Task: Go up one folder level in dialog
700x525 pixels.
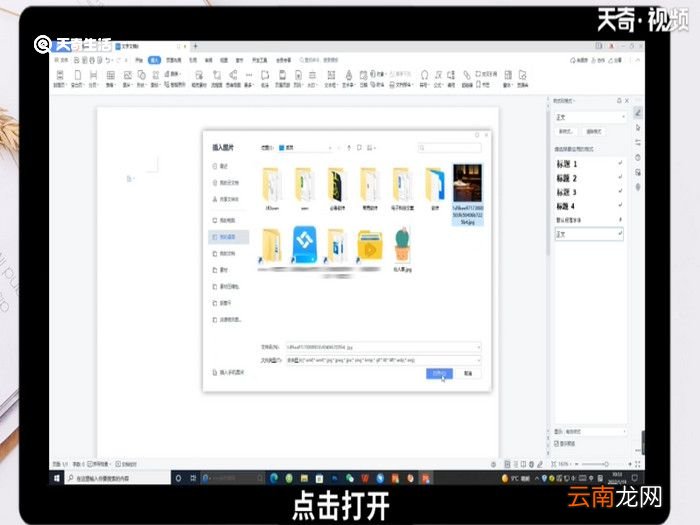Action: 349,148
